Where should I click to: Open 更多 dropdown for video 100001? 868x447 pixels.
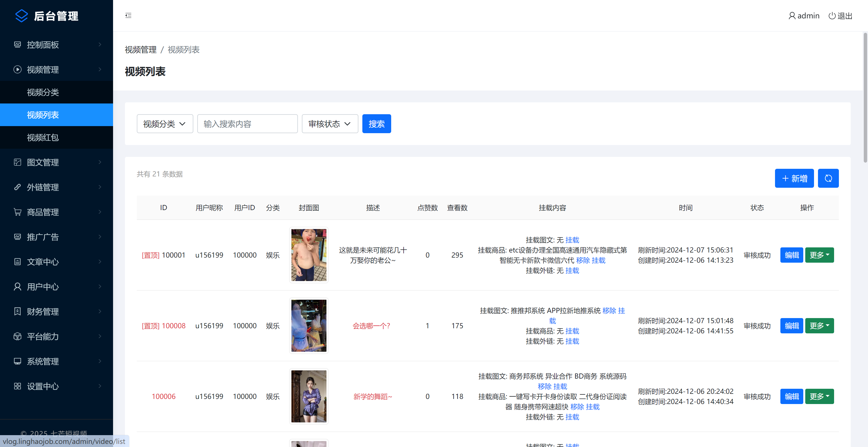819,255
